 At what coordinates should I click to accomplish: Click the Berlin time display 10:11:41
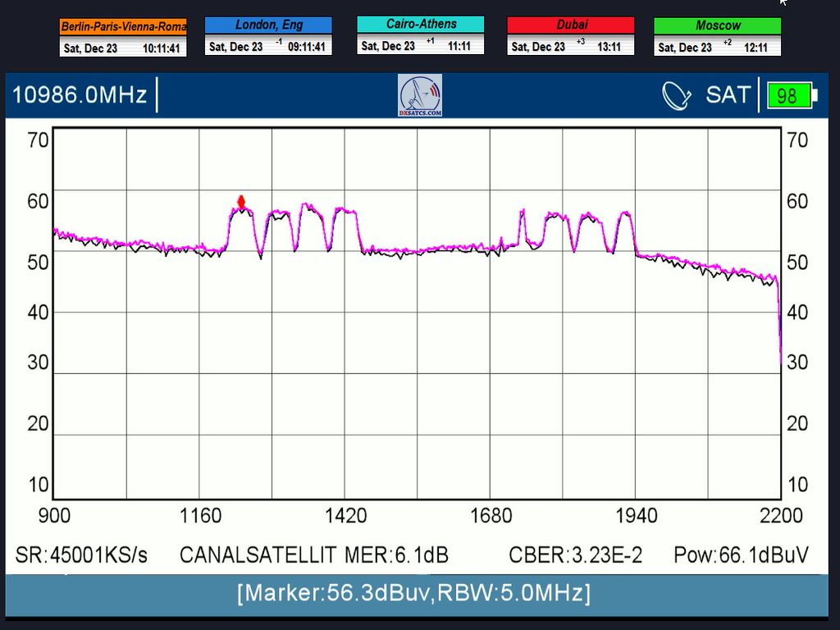coord(161,48)
